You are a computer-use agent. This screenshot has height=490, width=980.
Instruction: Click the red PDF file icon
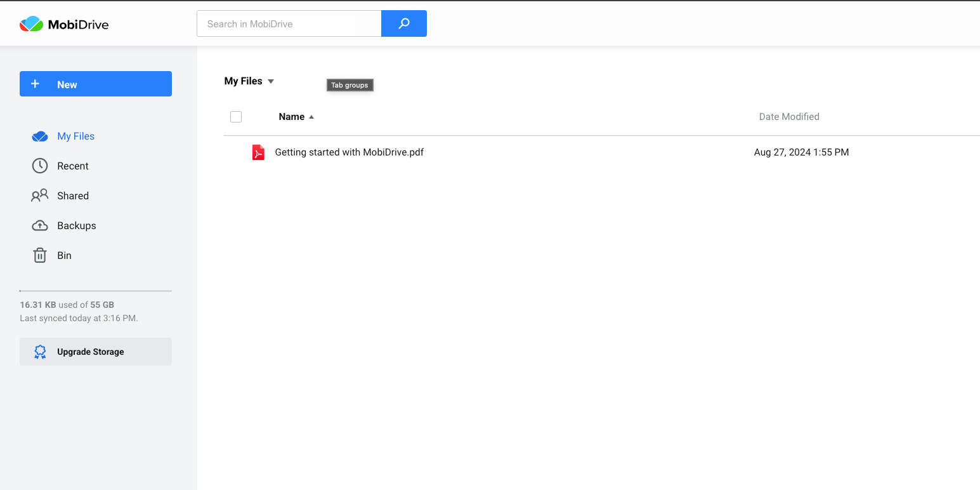pos(258,152)
